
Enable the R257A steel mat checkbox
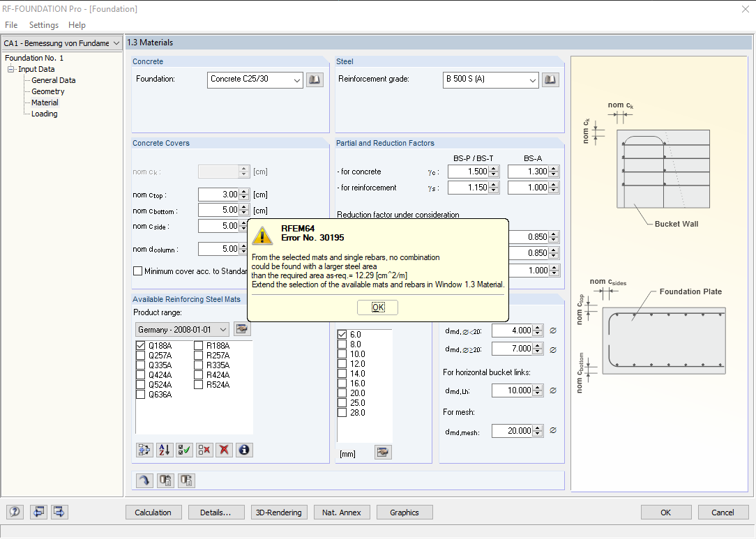pyautogui.click(x=199, y=355)
